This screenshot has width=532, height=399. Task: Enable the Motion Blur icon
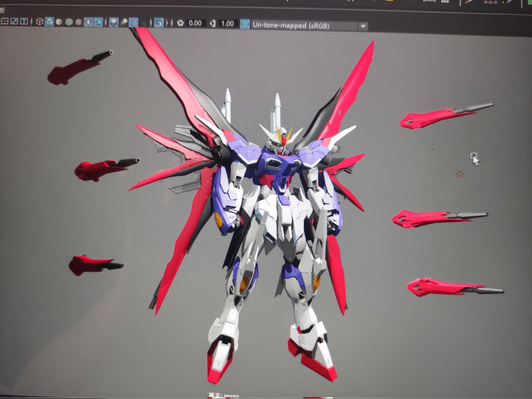[x=124, y=22]
